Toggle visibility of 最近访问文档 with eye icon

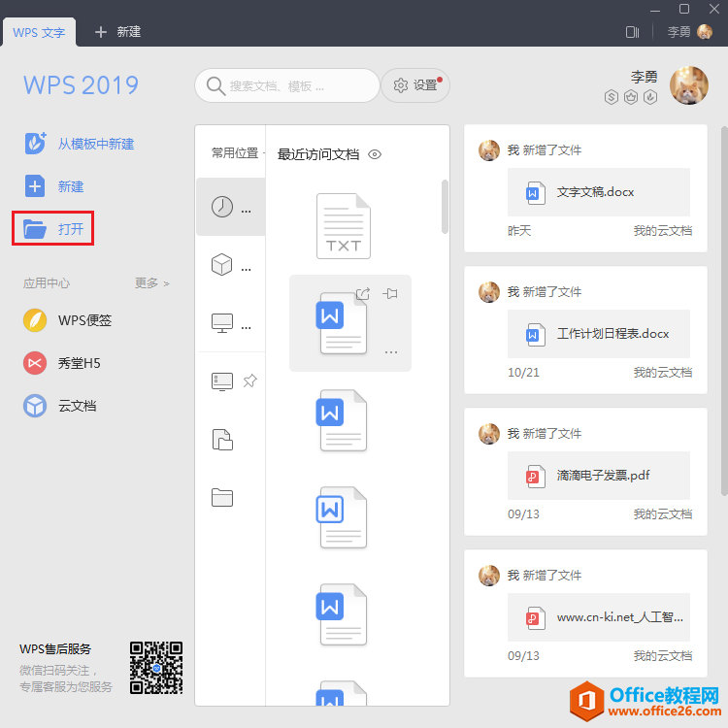coord(375,154)
